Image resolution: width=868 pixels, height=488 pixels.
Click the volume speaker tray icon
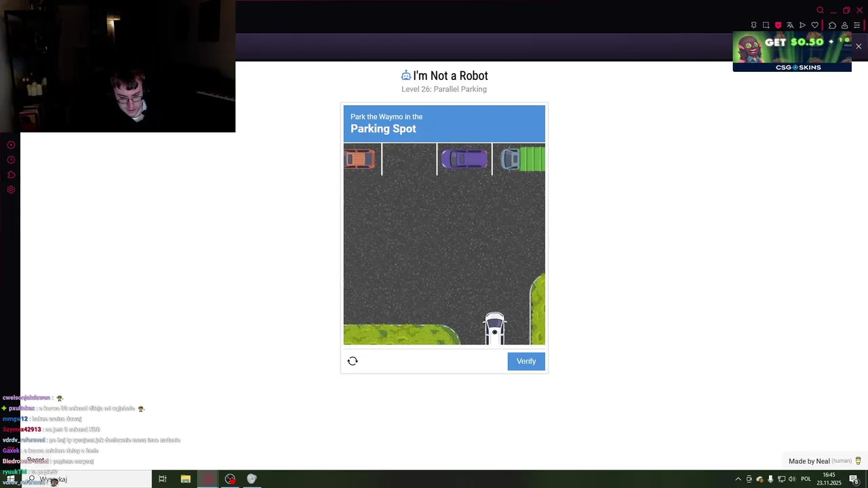click(792, 479)
